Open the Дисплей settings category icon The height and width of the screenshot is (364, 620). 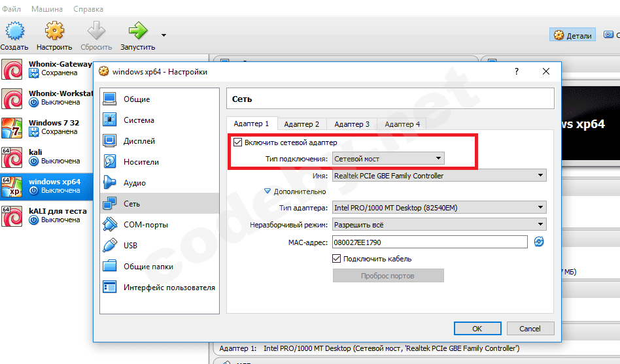point(109,141)
